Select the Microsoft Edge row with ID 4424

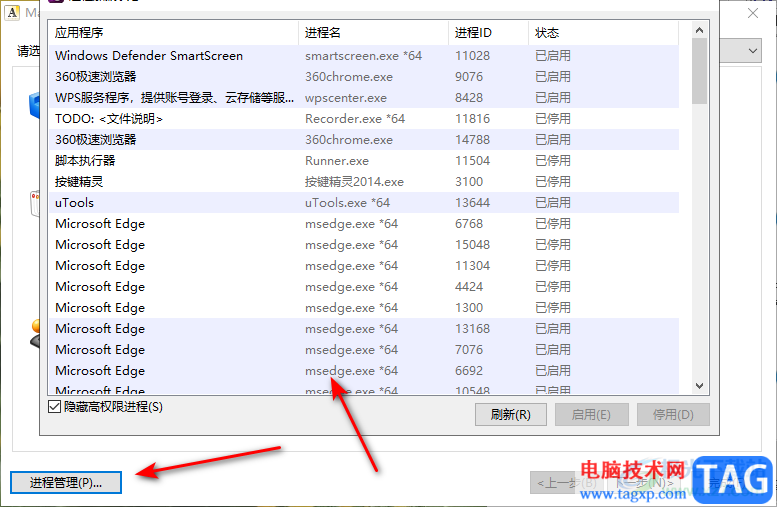click(364, 287)
